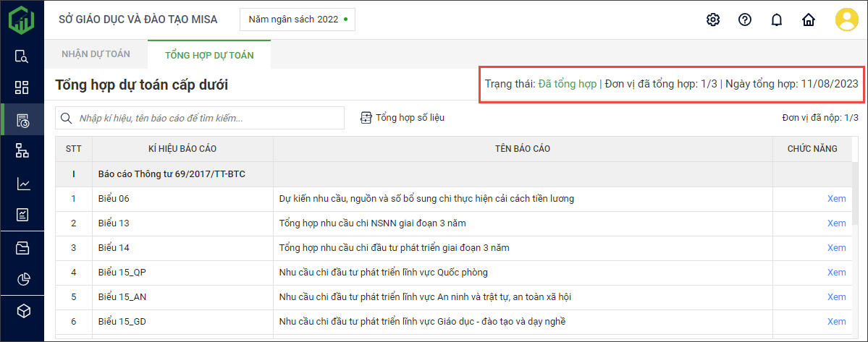Open the organization tree icon in the sidebar
The height and width of the screenshot is (342, 868).
[x=22, y=150]
